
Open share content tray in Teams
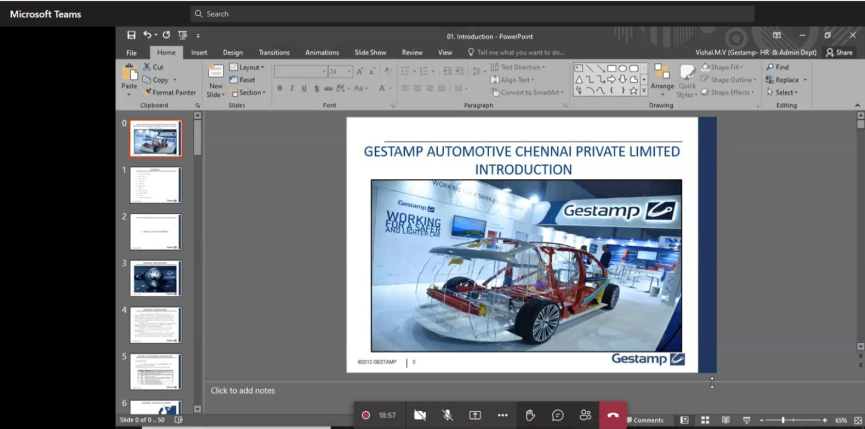(475, 415)
